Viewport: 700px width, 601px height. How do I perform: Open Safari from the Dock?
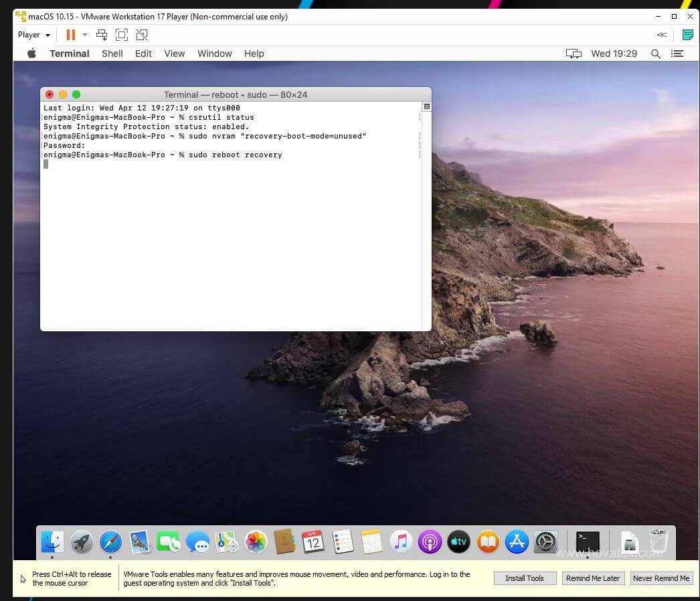coord(110,542)
